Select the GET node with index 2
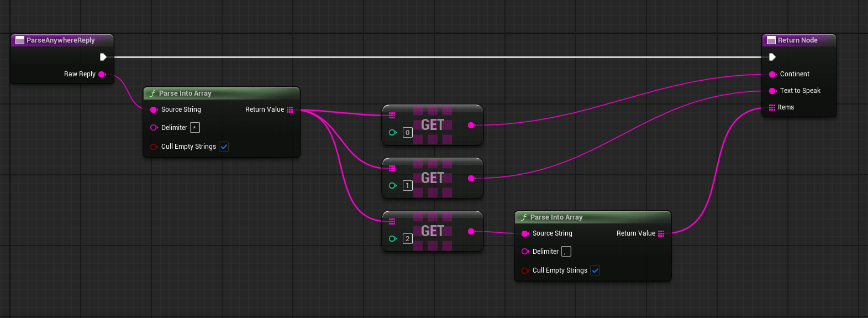The image size is (868, 318). click(433, 231)
